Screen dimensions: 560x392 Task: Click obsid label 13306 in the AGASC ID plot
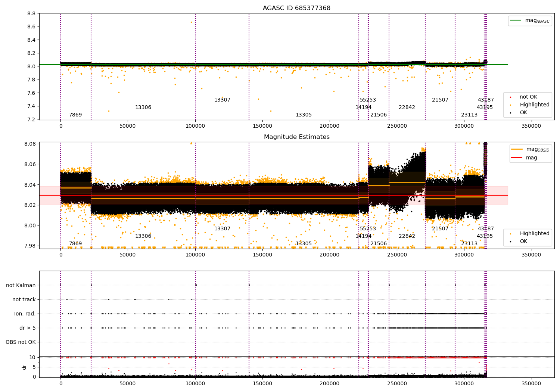143,108
